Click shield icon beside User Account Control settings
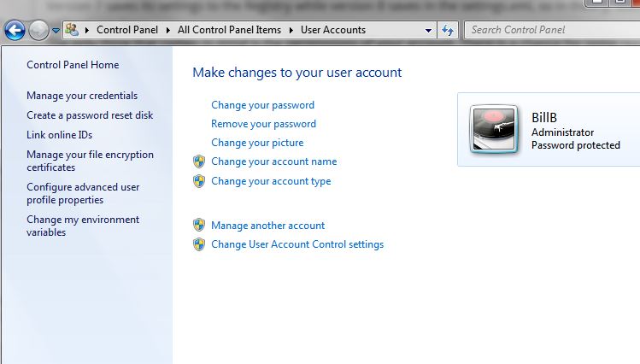This screenshot has width=640, height=364. [x=199, y=244]
